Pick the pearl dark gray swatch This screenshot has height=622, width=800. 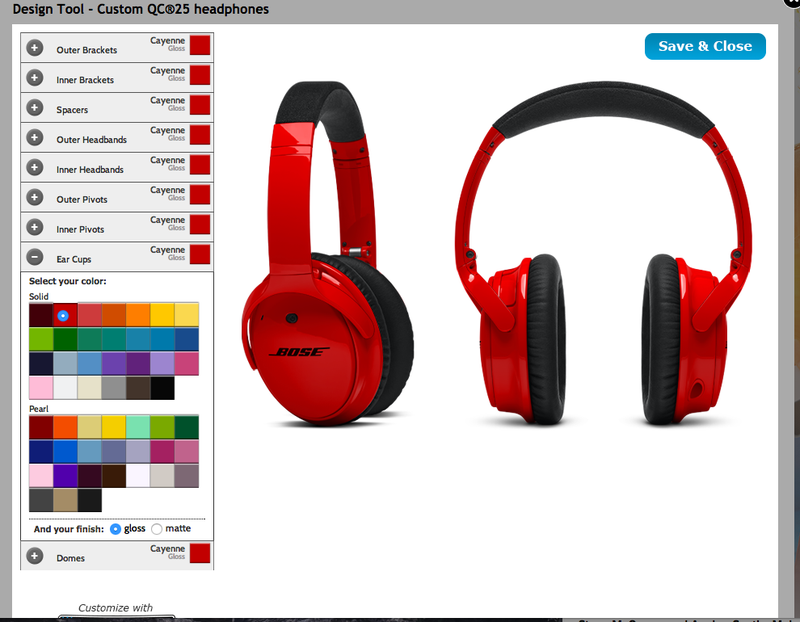[x=41, y=501]
